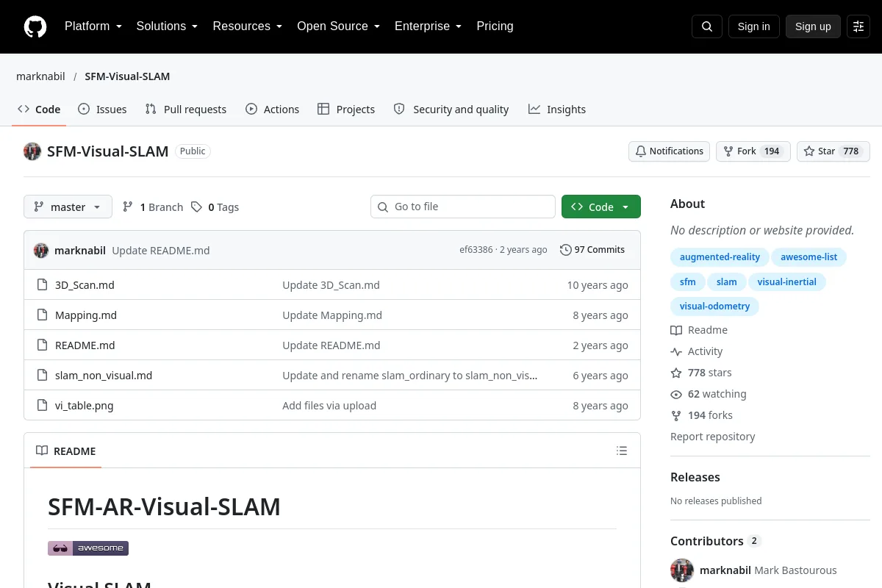Open the Activity link in About
Screen dimensions: 882x588
[697, 351]
